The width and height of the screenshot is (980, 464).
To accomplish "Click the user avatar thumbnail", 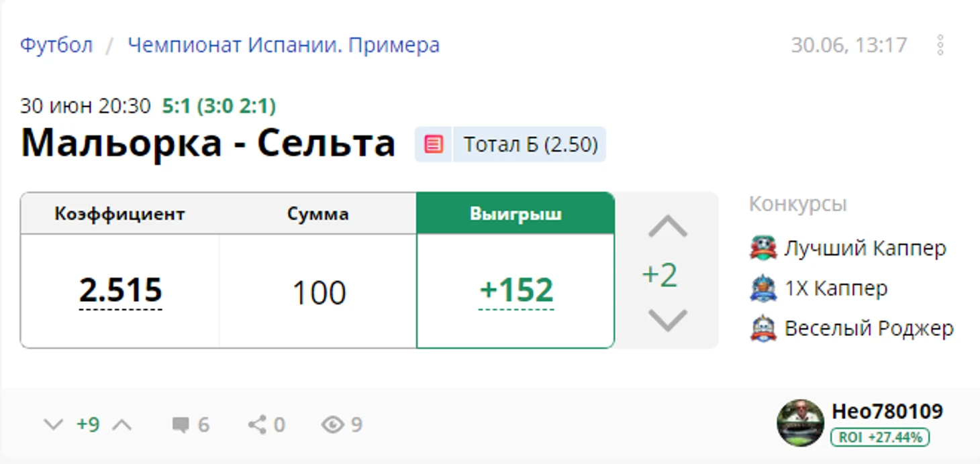I will pos(800,423).
